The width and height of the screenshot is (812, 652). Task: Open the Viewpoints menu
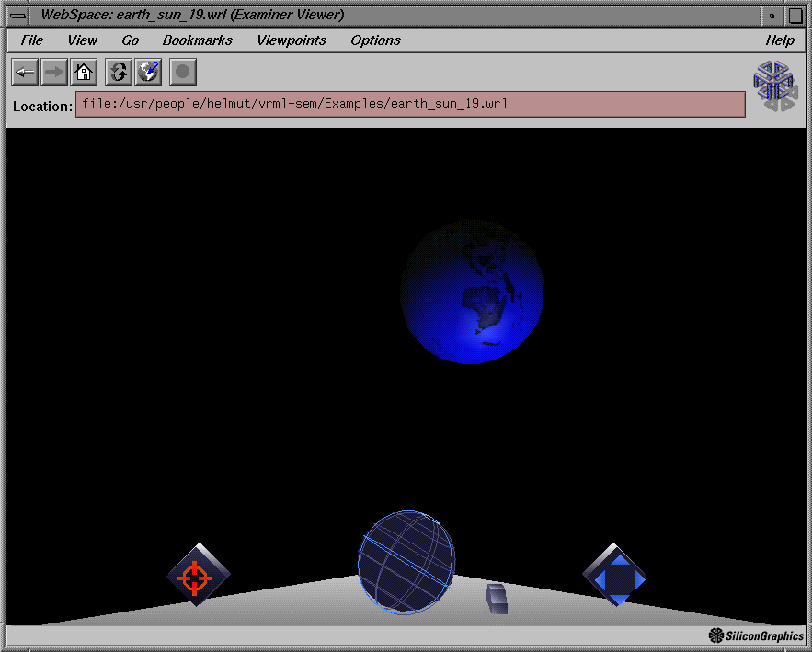292,40
